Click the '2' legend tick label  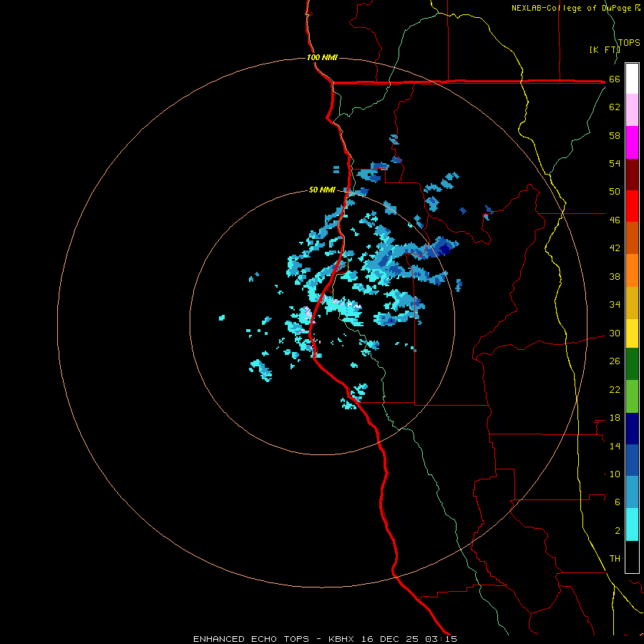618,530
